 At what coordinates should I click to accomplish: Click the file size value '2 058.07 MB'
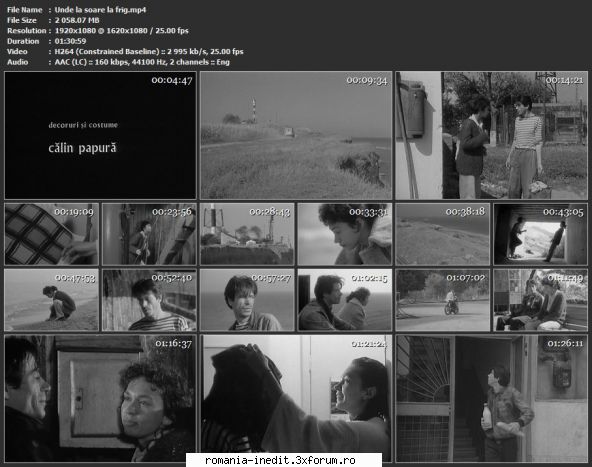pos(77,20)
